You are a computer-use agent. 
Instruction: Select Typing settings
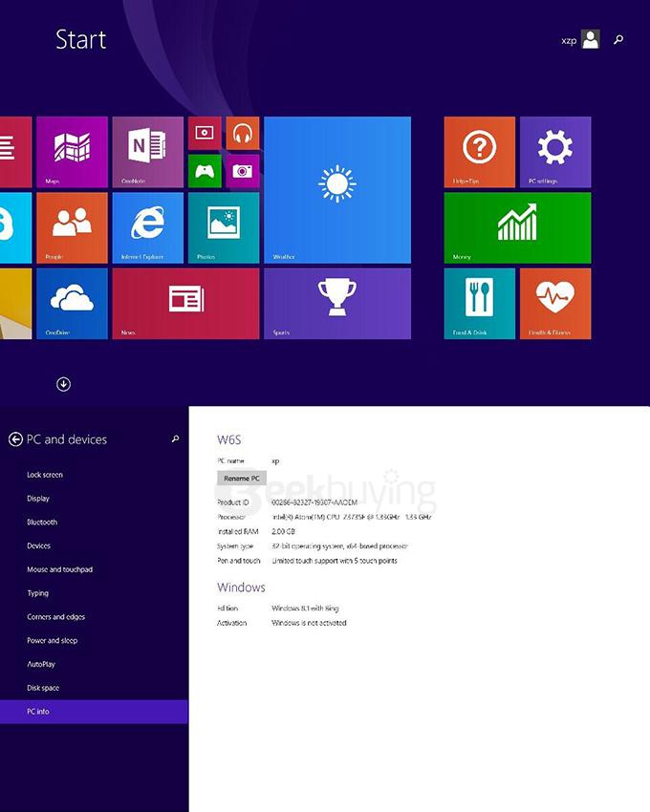[37, 593]
